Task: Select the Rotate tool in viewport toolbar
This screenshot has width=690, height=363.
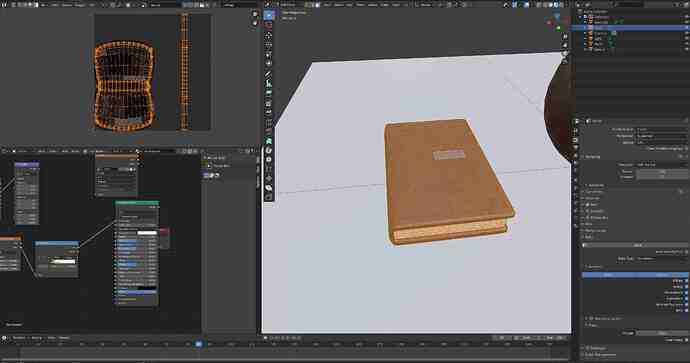Action: coord(269,45)
